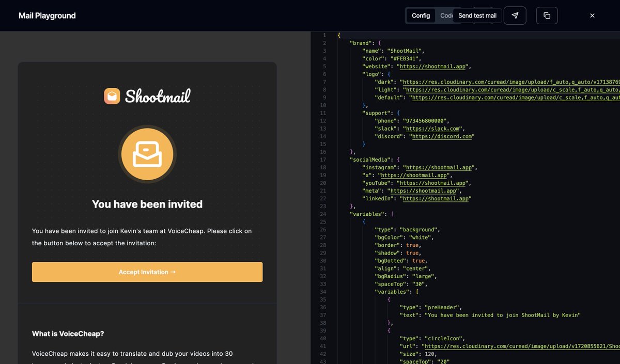Image resolution: width=620 pixels, height=364 pixels.
Task: Click the "align": "center" line
Action: tap(403, 268)
